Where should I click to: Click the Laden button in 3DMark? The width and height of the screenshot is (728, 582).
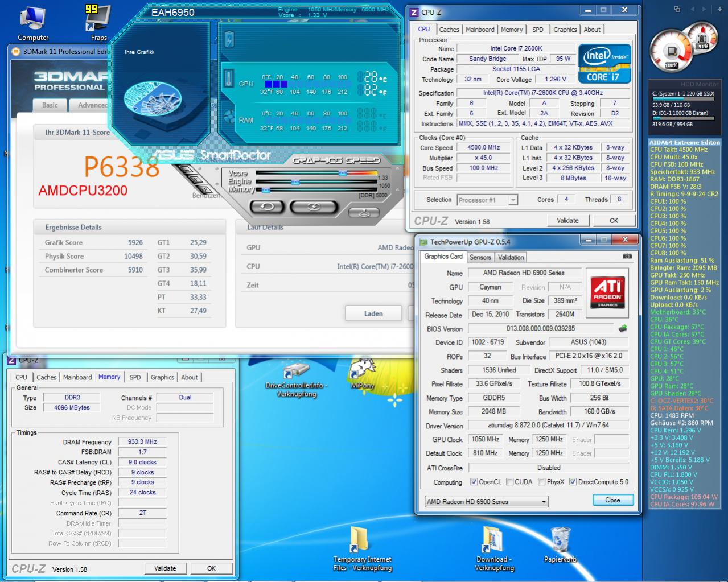click(x=373, y=313)
